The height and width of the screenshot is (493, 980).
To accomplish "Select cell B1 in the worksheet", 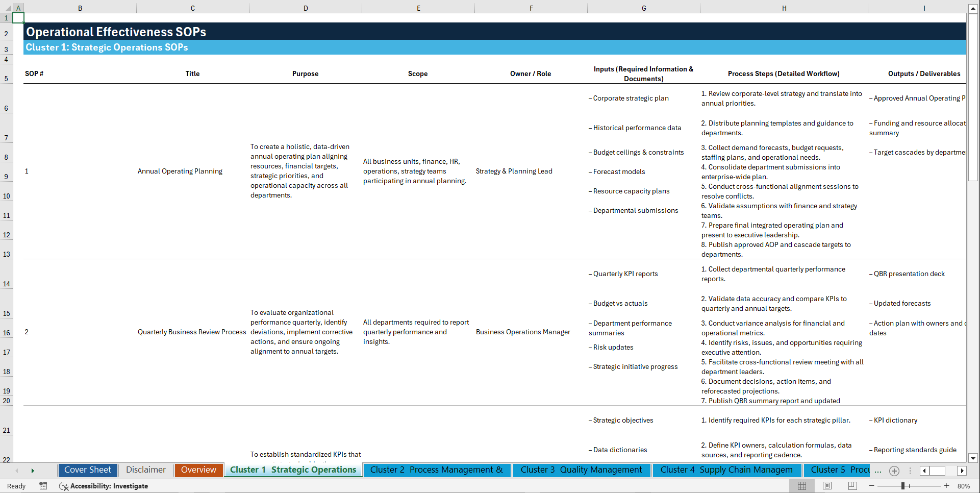I will click(x=80, y=17).
